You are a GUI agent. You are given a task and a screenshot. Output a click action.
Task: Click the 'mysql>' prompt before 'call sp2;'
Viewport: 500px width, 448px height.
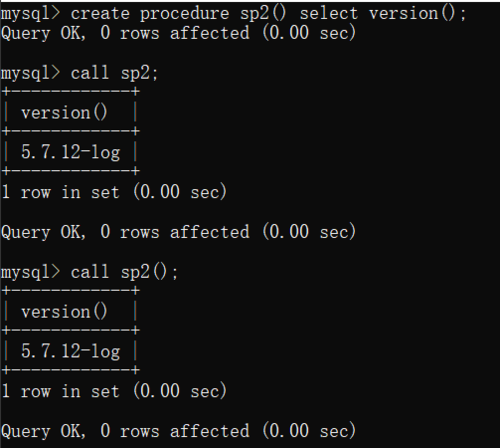[31, 74]
